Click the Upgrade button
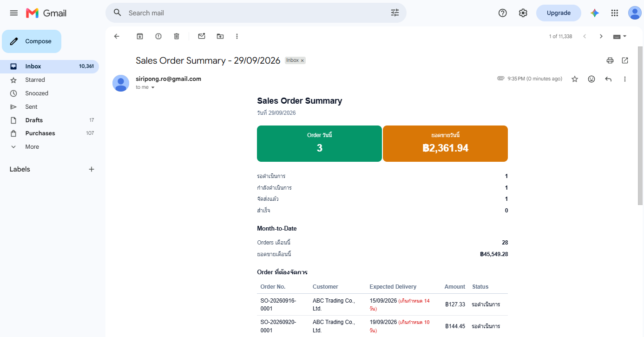The image size is (644, 337). [559, 13]
